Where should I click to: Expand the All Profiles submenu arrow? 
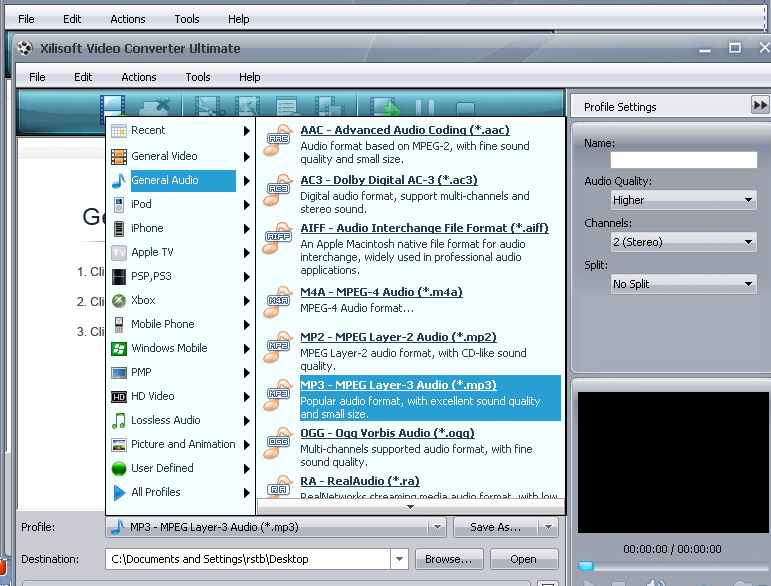pos(246,493)
